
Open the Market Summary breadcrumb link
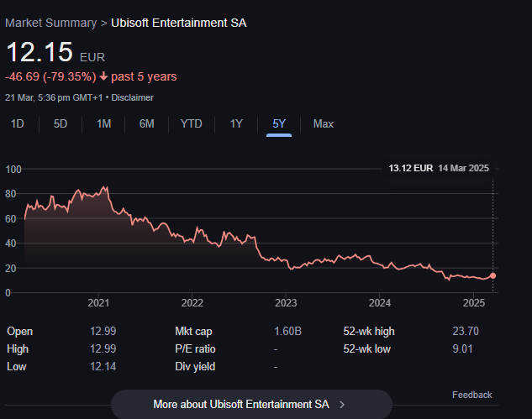pyautogui.click(x=50, y=22)
